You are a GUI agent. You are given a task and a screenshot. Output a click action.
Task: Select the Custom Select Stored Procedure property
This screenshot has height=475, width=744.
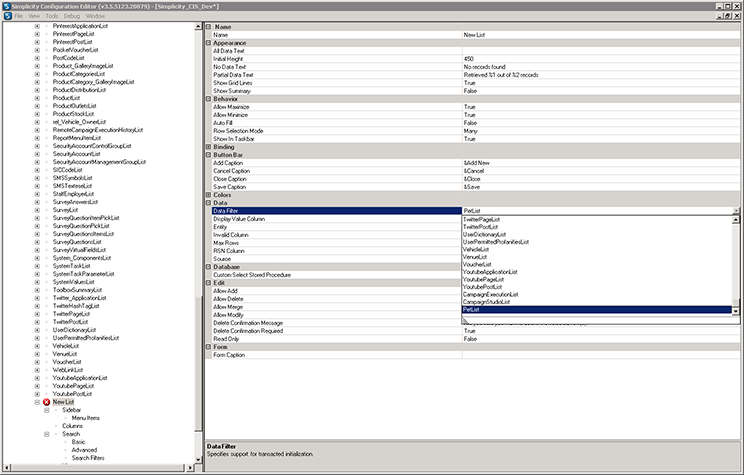(336, 275)
